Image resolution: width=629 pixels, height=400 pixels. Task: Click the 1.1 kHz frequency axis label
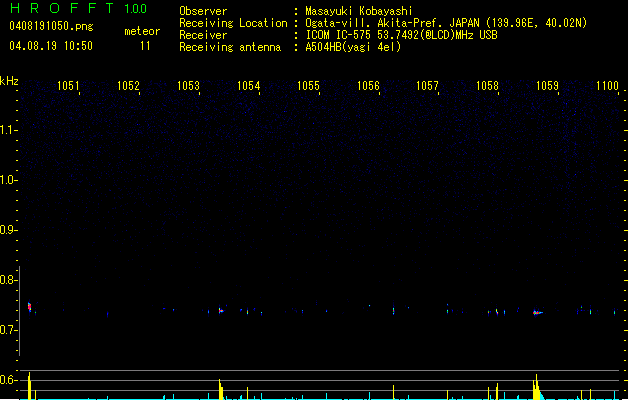coord(8,130)
